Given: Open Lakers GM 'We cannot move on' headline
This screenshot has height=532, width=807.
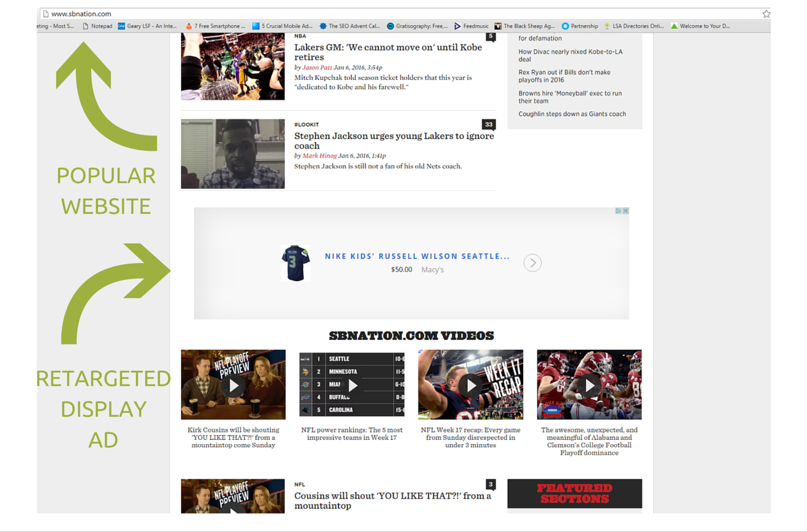Looking at the screenshot, I should [388, 52].
